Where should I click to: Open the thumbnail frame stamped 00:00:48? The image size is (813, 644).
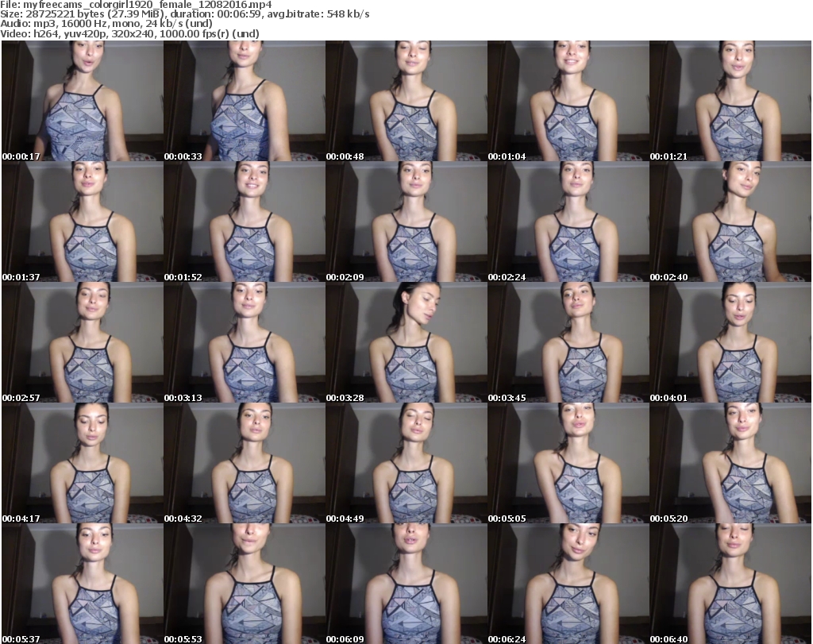coord(406,101)
